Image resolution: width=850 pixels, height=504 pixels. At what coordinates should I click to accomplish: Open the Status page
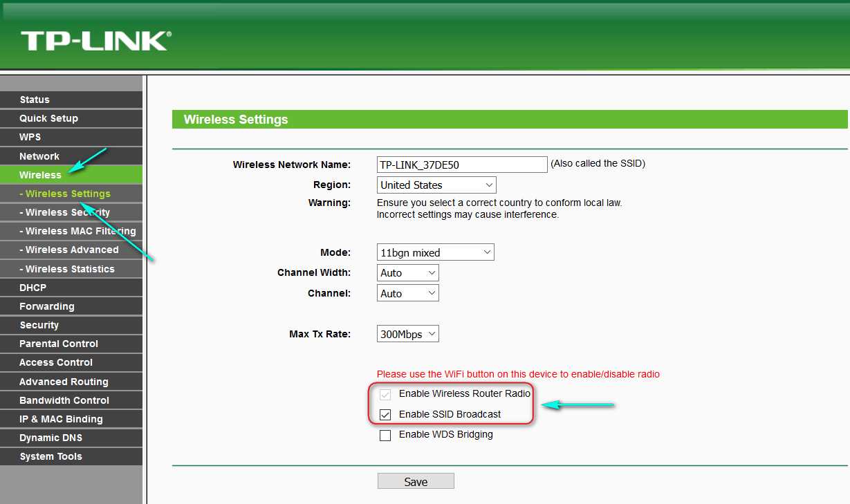tap(71, 100)
